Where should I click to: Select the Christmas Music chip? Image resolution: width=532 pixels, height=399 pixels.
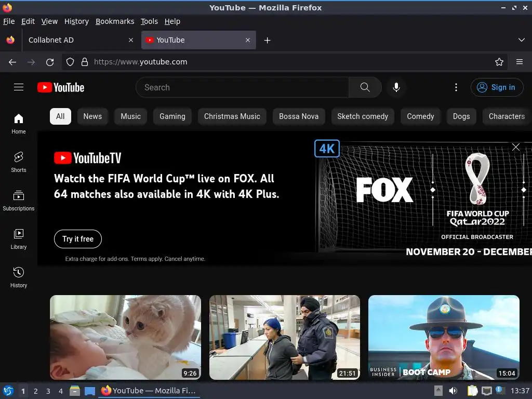coord(232,116)
